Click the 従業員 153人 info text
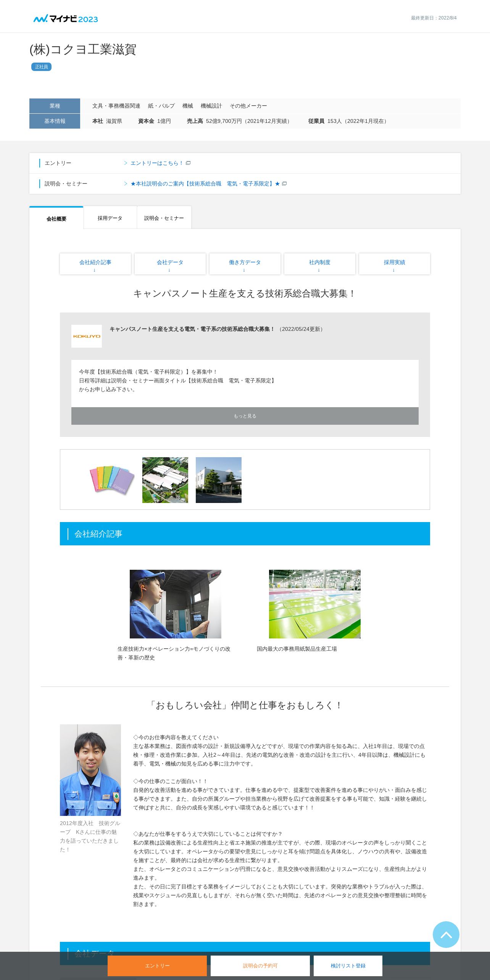Image resolution: width=490 pixels, height=980 pixels. (x=349, y=121)
